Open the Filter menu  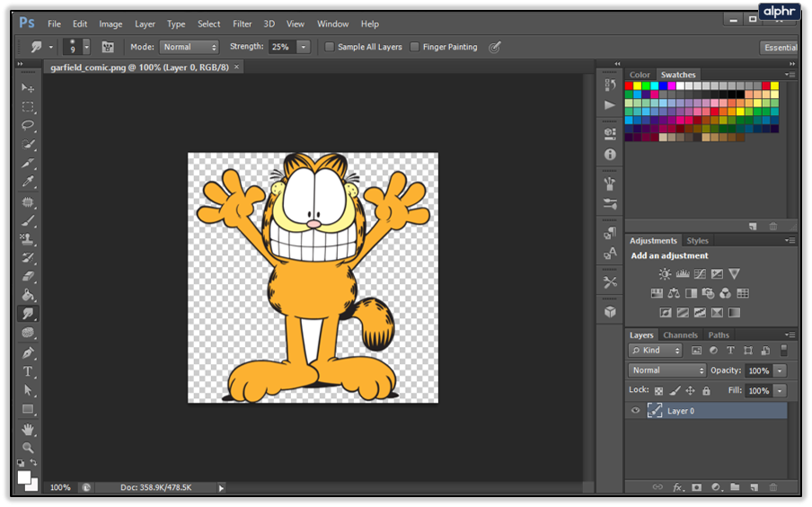242,23
